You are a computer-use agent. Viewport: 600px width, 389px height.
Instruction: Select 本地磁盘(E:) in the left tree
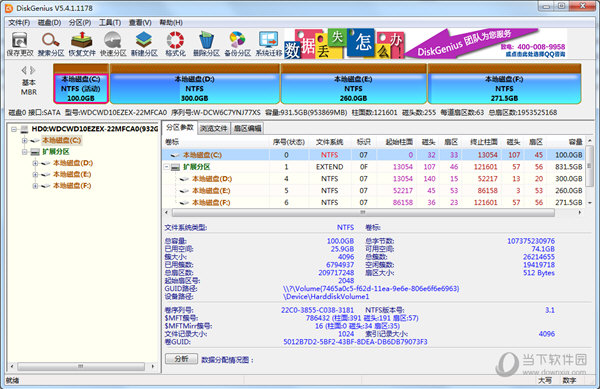click(x=72, y=175)
